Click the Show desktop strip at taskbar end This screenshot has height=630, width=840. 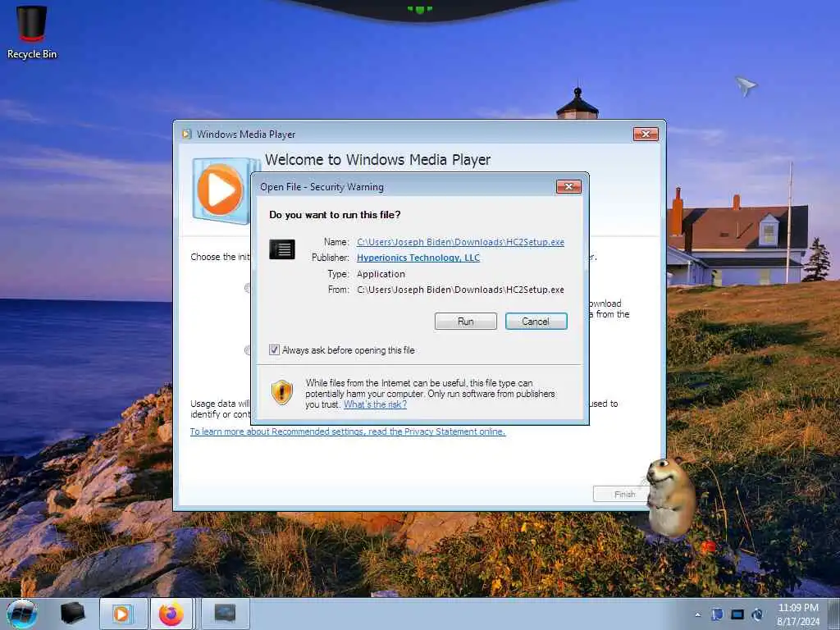[x=836, y=614]
